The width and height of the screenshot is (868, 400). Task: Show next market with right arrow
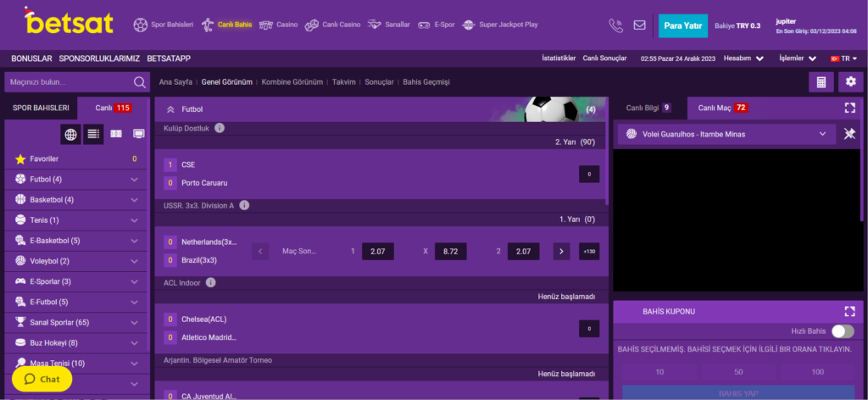tap(561, 251)
